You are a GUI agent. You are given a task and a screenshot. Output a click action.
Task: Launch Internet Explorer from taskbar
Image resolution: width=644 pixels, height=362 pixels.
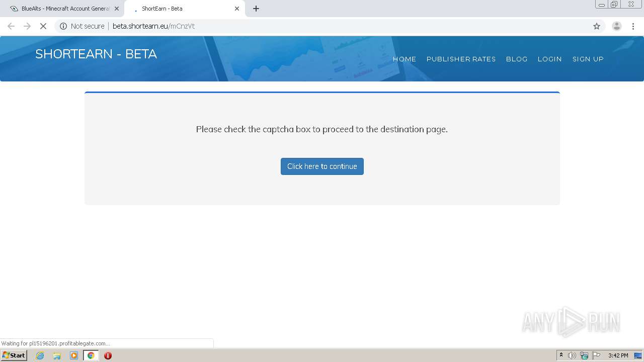(40, 355)
